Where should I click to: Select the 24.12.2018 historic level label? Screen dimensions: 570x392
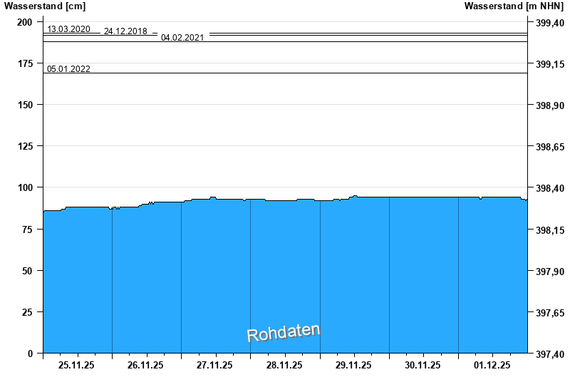(125, 31)
